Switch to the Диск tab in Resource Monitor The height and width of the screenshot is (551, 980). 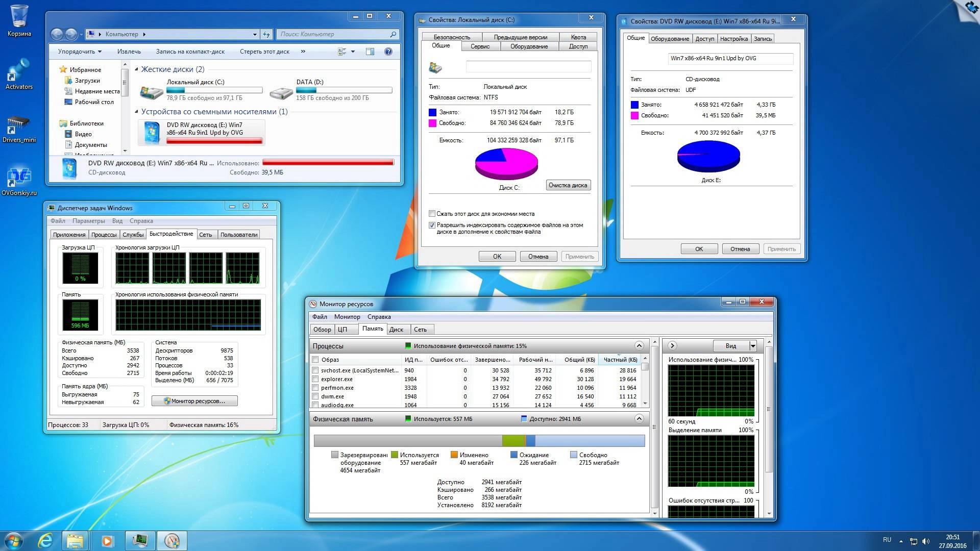[397, 329]
